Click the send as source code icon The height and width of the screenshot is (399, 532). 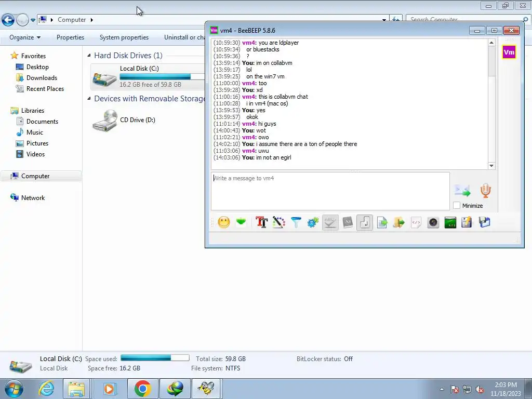(x=416, y=222)
